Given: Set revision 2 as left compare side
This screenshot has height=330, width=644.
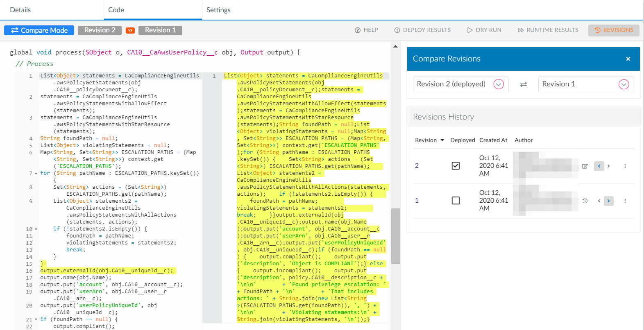Looking at the screenshot, I should (599, 166).
